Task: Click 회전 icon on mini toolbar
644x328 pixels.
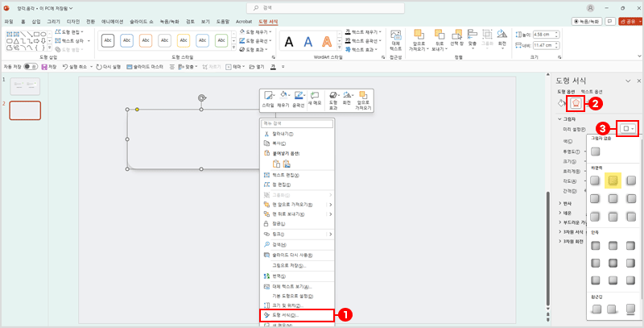Action: coord(347,97)
